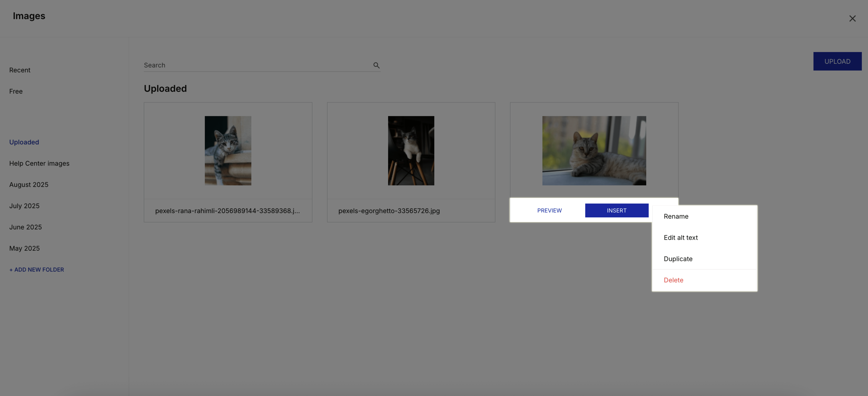
Task: Insert the selected cat image
Action: coord(617,210)
